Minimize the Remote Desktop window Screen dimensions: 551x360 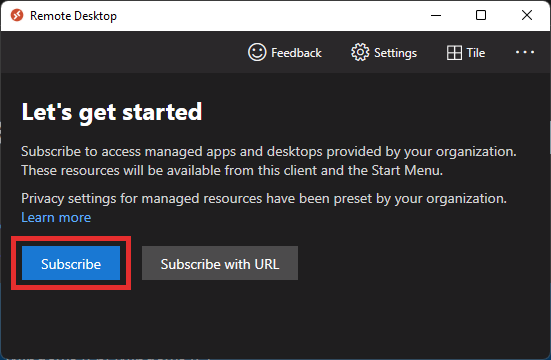point(436,15)
